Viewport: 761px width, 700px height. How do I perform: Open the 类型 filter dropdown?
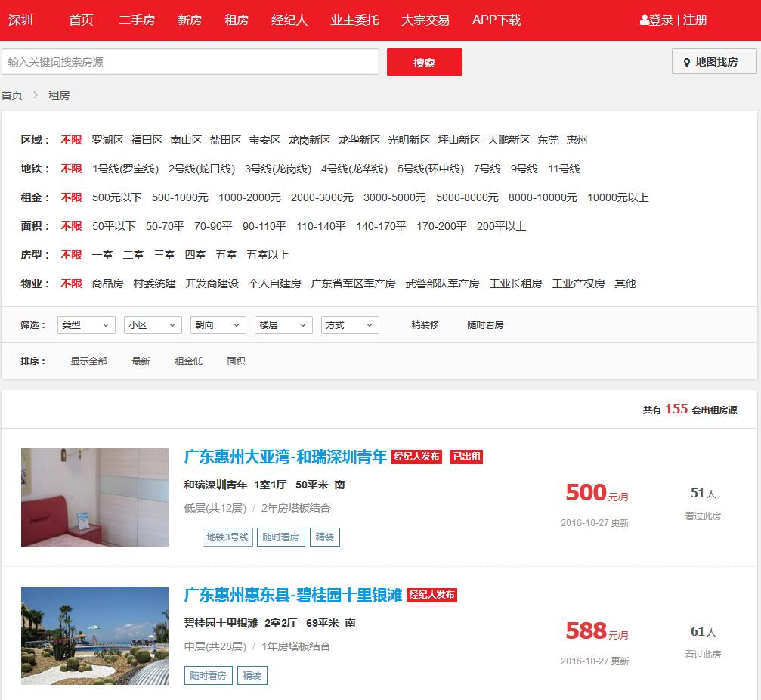86,325
